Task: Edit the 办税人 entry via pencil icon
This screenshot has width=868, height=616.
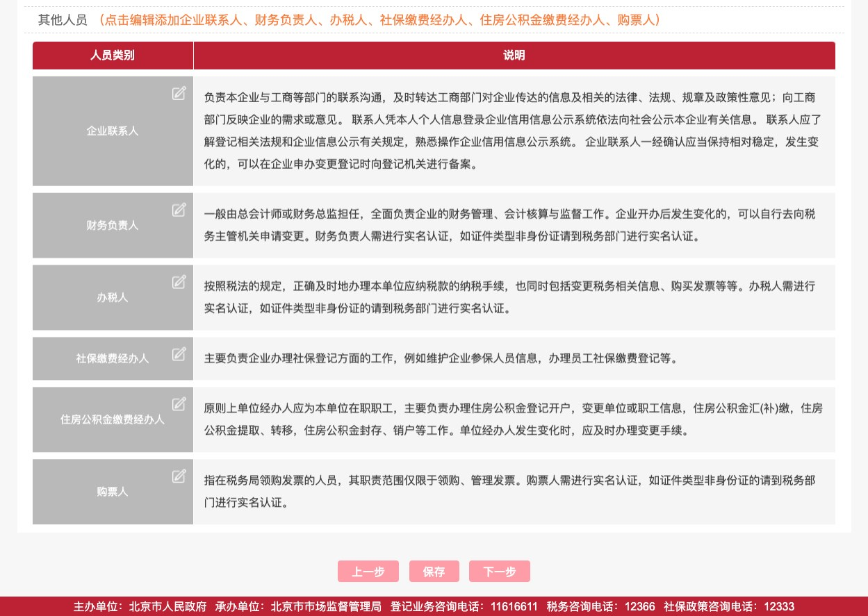Action: pos(179,281)
